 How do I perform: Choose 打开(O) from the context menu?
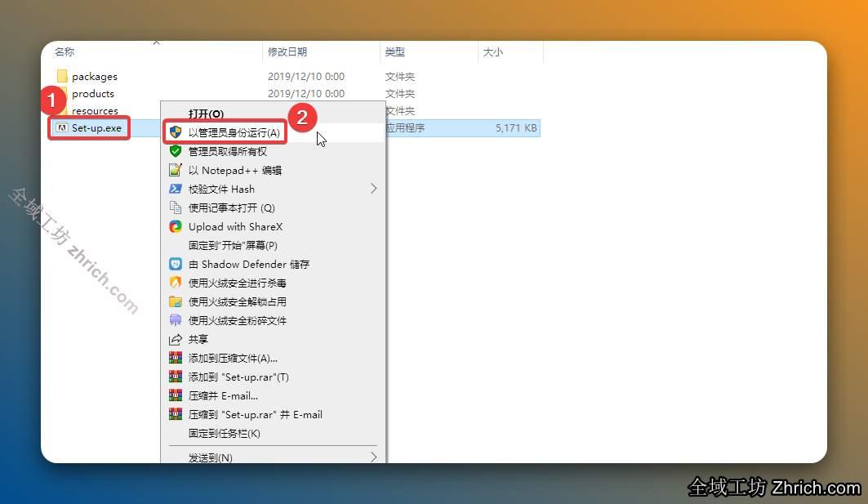(274, 114)
